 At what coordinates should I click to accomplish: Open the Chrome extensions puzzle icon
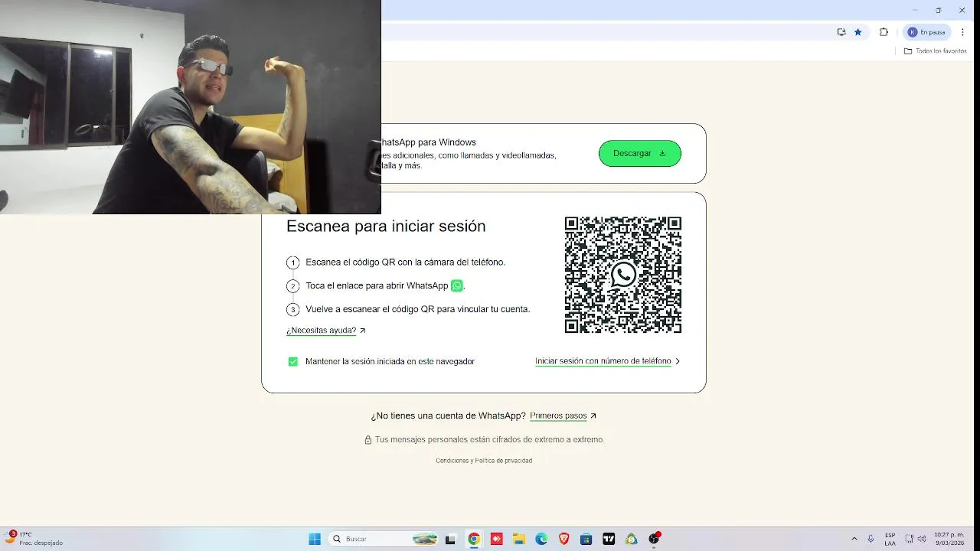(x=884, y=32)
